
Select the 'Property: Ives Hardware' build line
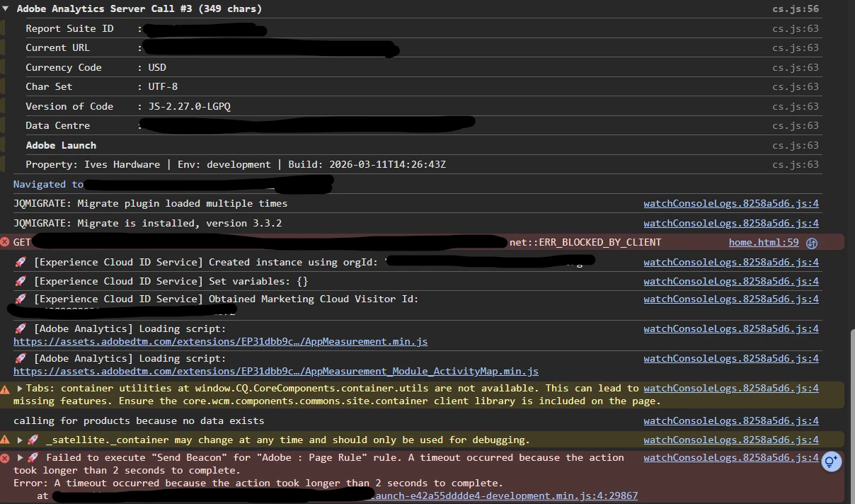[236, 164]
